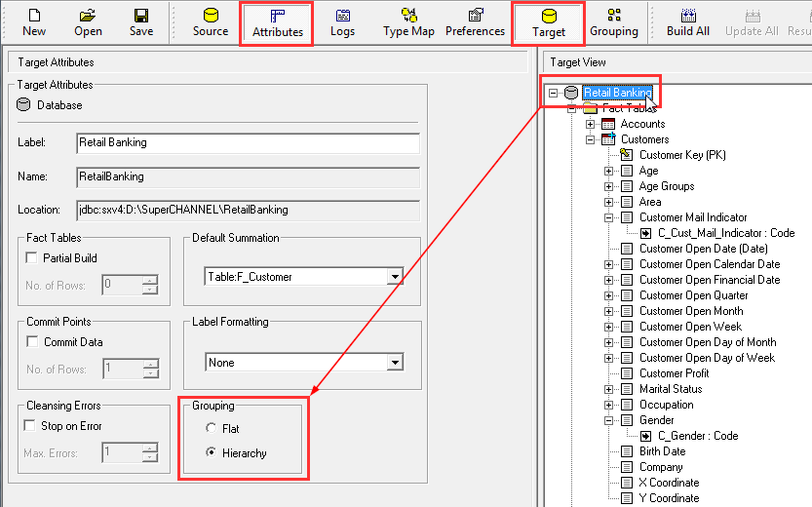
Task: Enable the Commit Data checkbox
Action: tap(32, 342)
